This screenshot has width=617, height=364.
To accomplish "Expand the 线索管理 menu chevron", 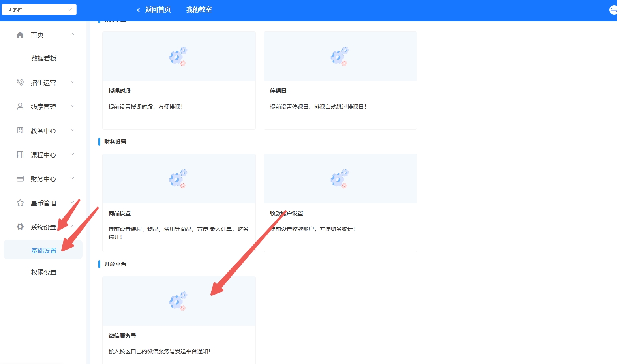I will [72, 106].
